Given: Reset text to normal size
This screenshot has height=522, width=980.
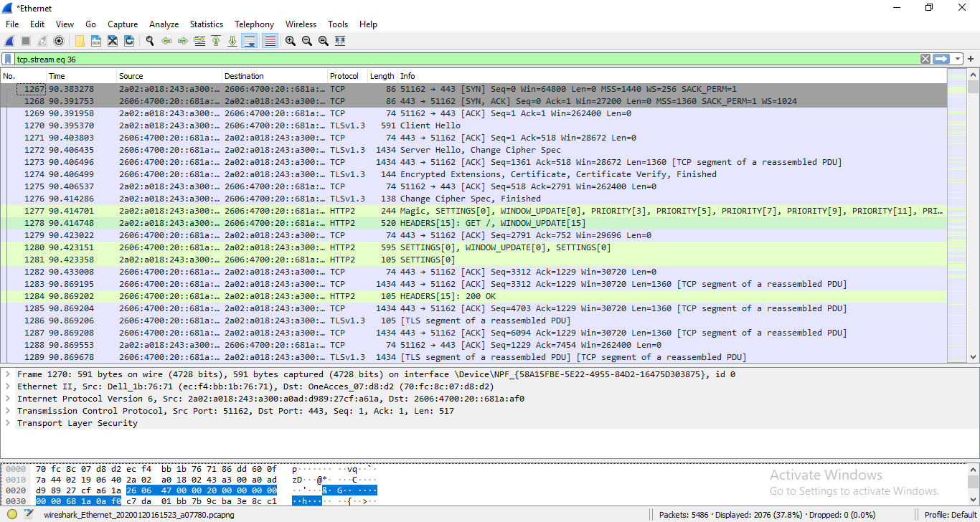Looking at the screenshot, I should tap(324, 41).
